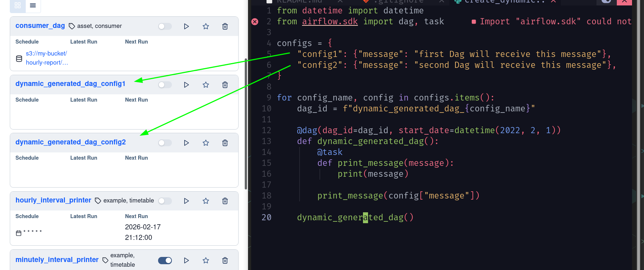The height and width of the screenshot is (270, 644).
Task: Enable the hourly_interval_printer toggle
Action: point(165,201)
